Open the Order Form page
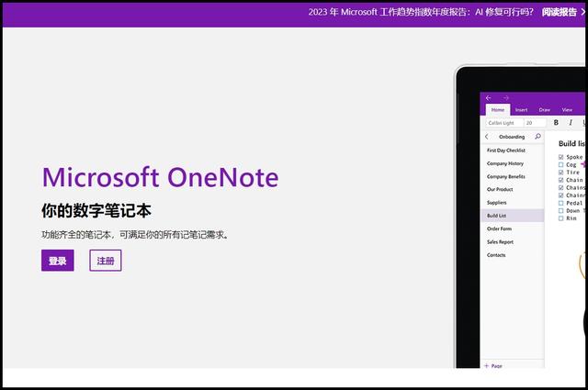The width and height of the screenshot is (588, 390). [499, 228]
